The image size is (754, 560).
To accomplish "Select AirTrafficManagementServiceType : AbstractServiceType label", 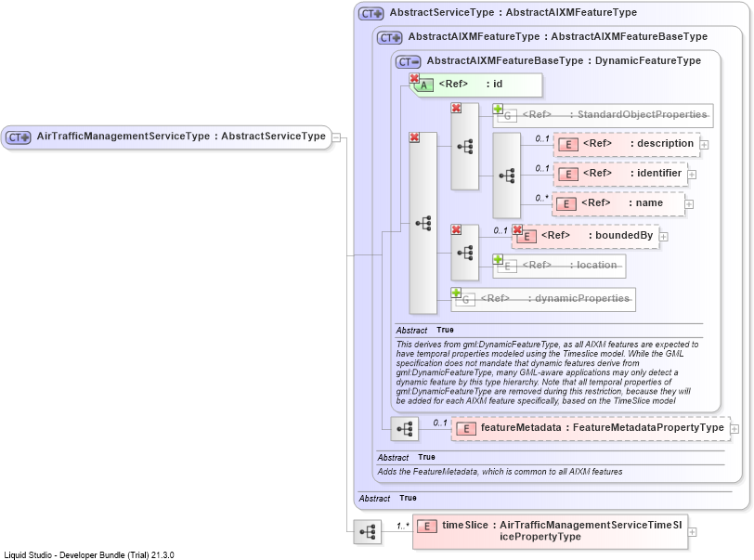I will click(x=181, y=137).
